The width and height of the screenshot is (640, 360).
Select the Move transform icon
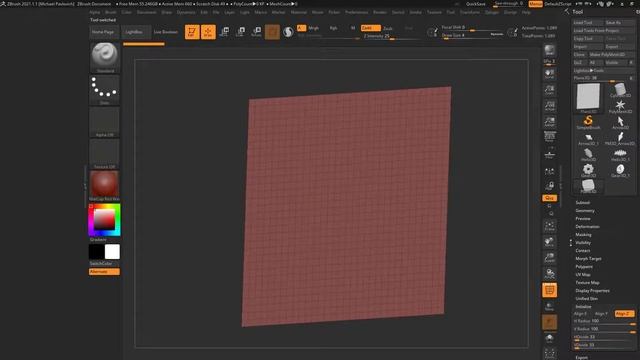(x=224, y=32)
